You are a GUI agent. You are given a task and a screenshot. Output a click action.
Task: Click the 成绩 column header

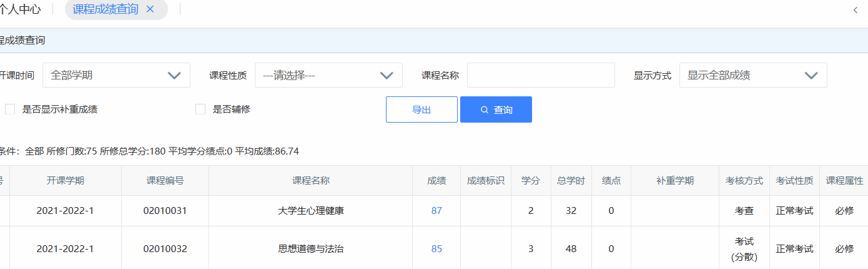click(436, 181)
